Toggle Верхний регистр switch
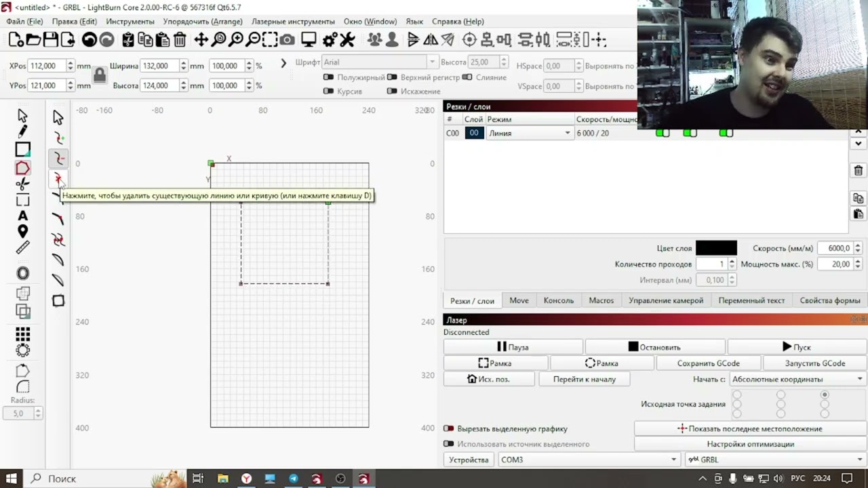868x488 pixels. (x=392, y=77)
